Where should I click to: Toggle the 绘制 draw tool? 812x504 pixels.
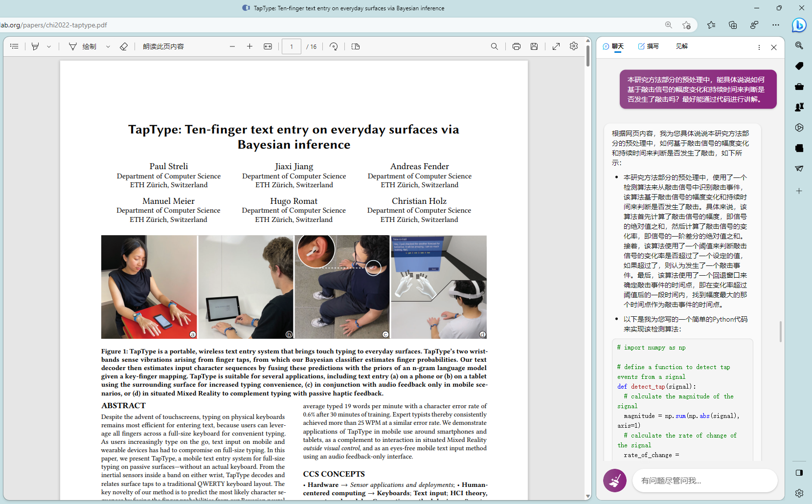[83, 46]
